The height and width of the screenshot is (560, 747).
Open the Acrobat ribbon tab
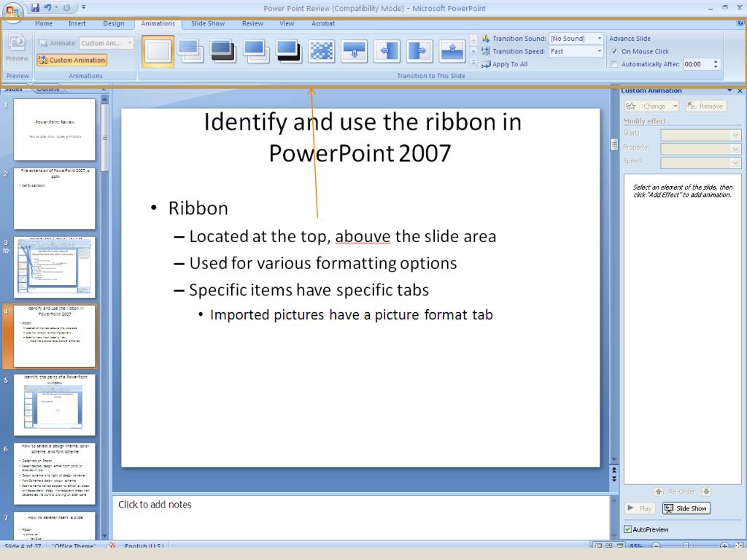click(x=323, y=23)
